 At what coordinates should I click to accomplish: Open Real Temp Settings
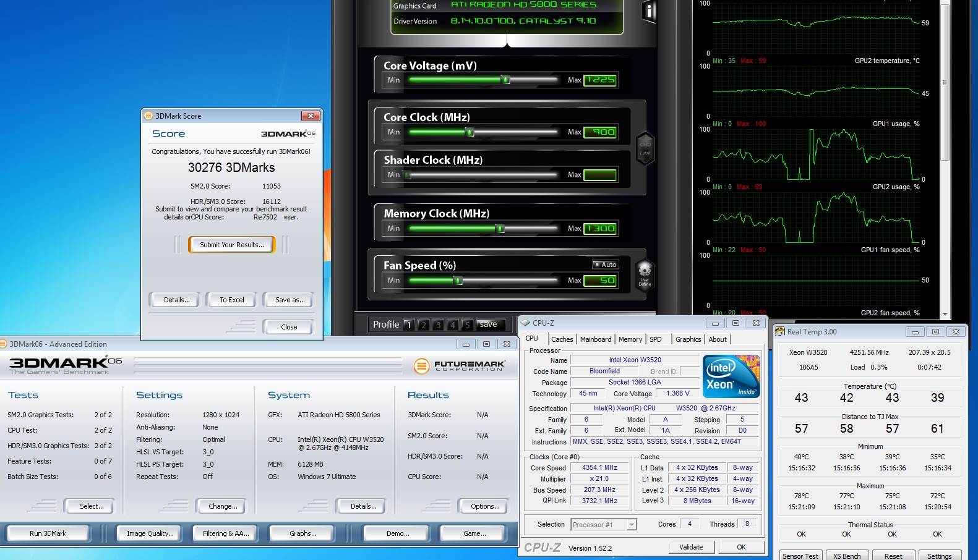point(940,556)
